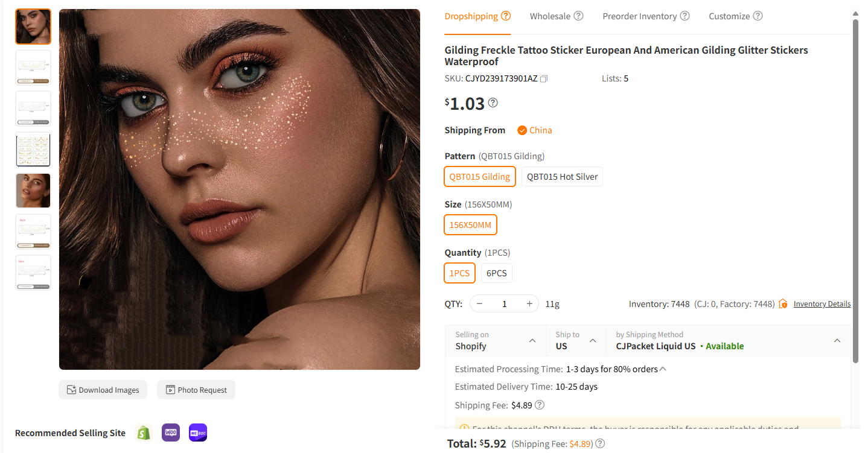Screen dimensions: 868x453
Task: Click the purple B2C selling site icon
Action: [x=198, y=432]
